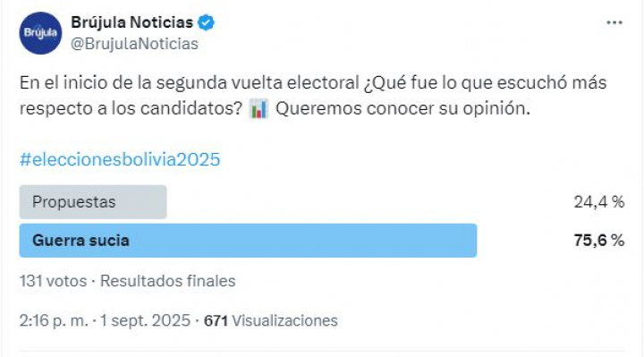Image resolution: width=644 pixels, height=357 pixels.
Task: Open the Brújula Noticias display name
Action: 131,22
